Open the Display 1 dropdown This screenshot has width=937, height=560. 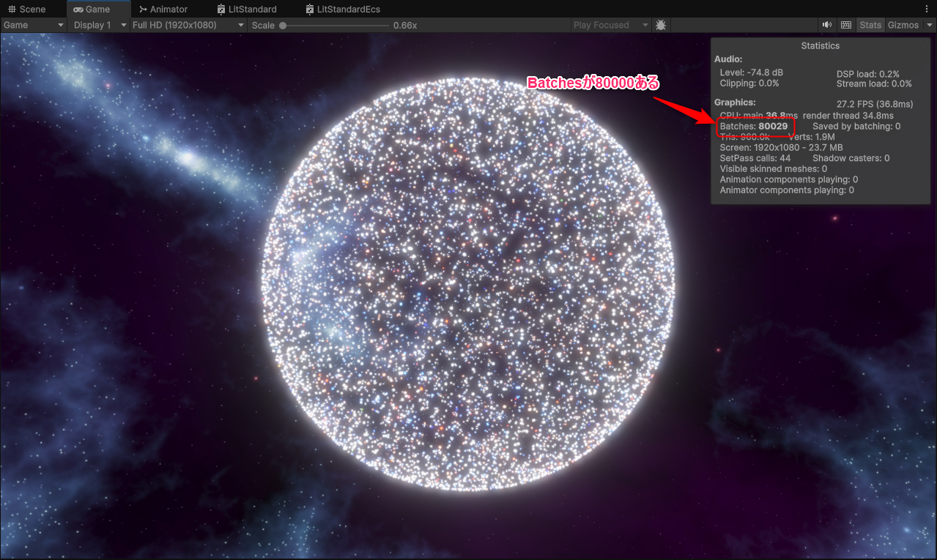point(98,24)
